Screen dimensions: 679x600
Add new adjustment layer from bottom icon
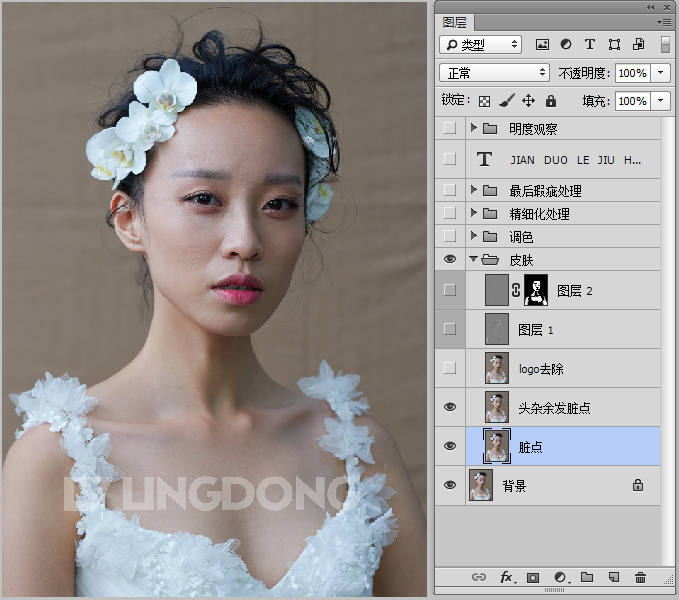[x=560, y=577]
